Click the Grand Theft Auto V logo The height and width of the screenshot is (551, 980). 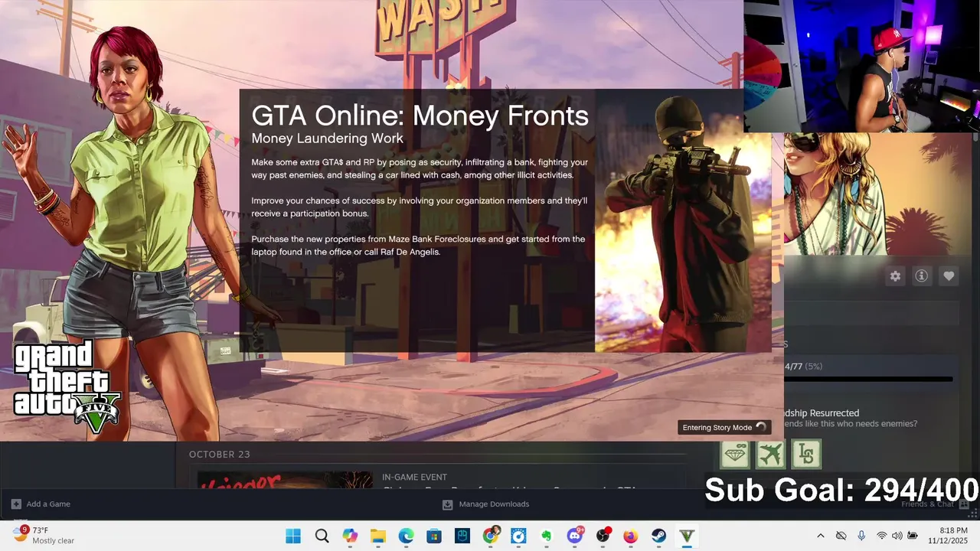tap(67, 387)
